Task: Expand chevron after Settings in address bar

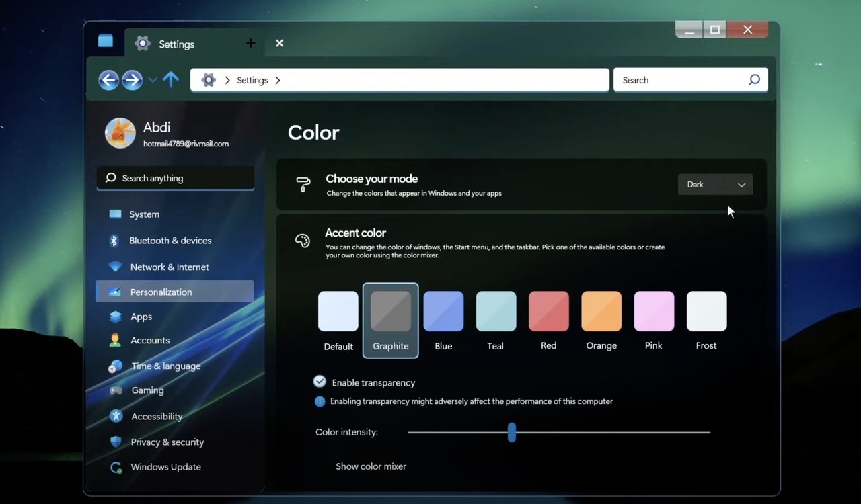Action: click(278, 80)
